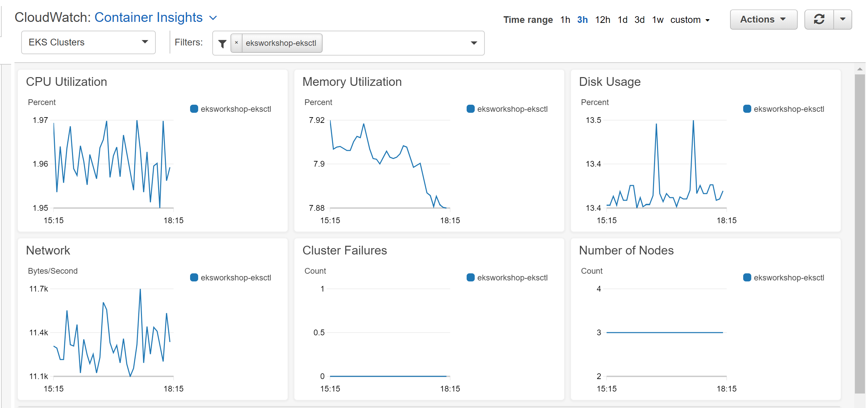Click the scrollbar up arrow

[x=860, y=69]
